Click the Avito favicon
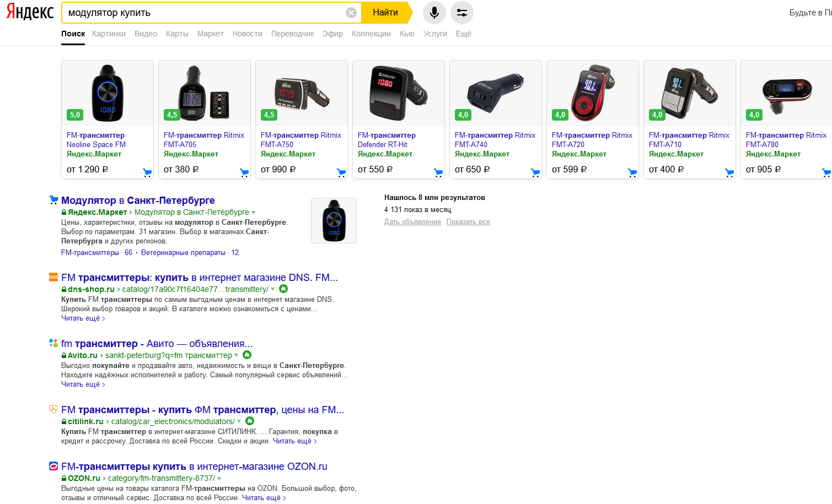Image resolution: width=832 pixels, height=504 pixels. tap(53, 343)
